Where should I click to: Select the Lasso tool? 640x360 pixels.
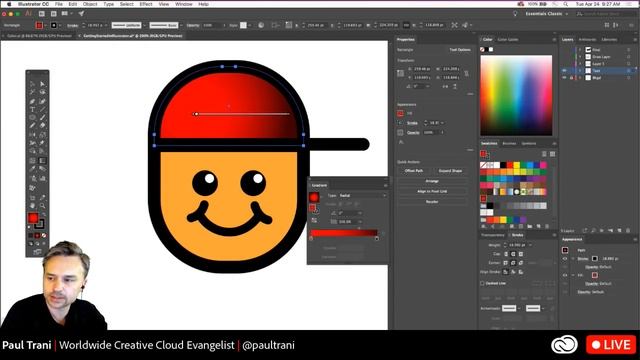(42, 92)
